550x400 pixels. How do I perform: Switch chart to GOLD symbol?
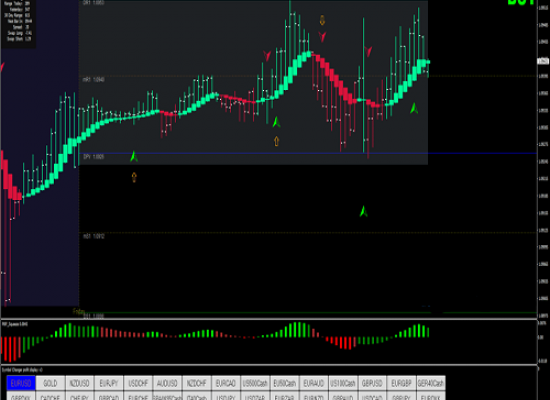click(50, 383)
